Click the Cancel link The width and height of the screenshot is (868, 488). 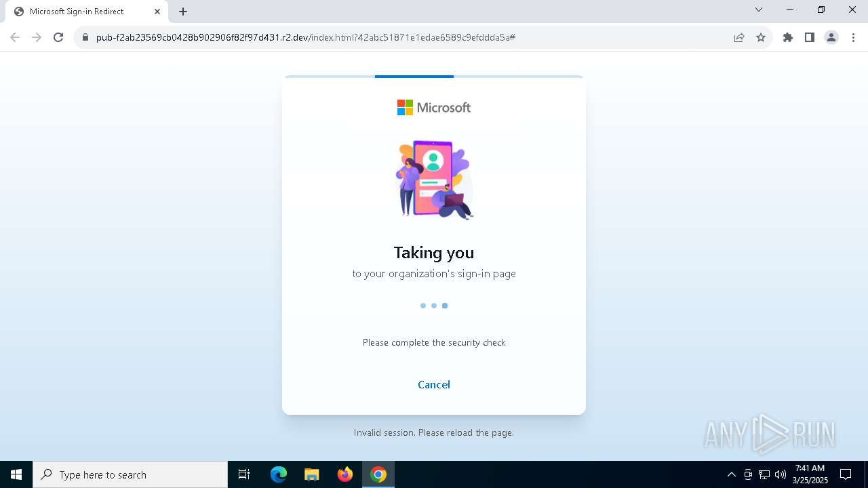(x=434, y=384)
